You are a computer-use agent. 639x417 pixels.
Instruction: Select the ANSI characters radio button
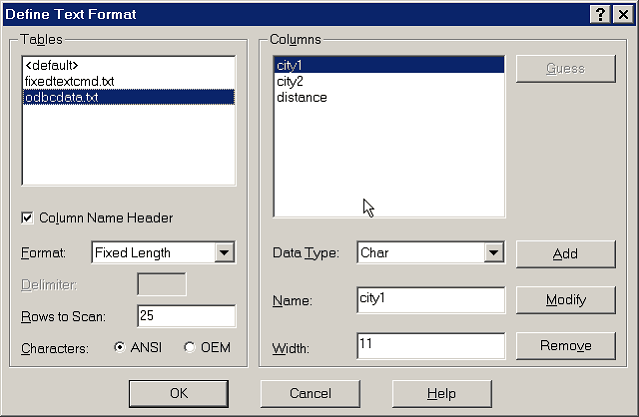[121, 348]
